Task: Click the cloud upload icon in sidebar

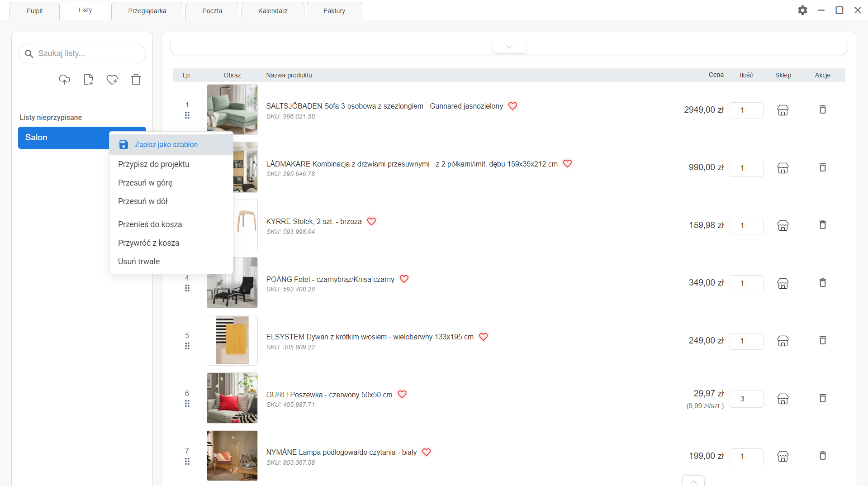Action: [x=65, y=80]
